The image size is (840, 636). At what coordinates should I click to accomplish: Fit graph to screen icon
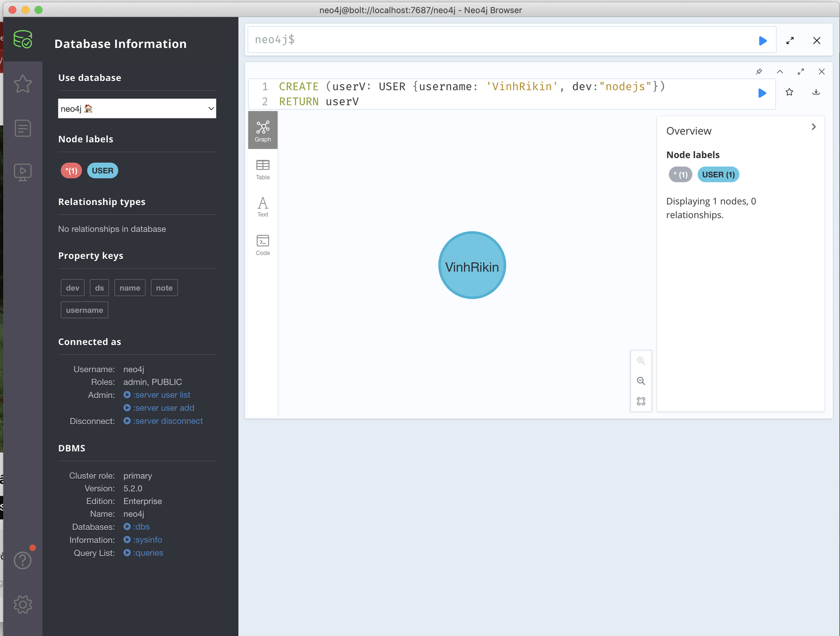coord(641,401)
